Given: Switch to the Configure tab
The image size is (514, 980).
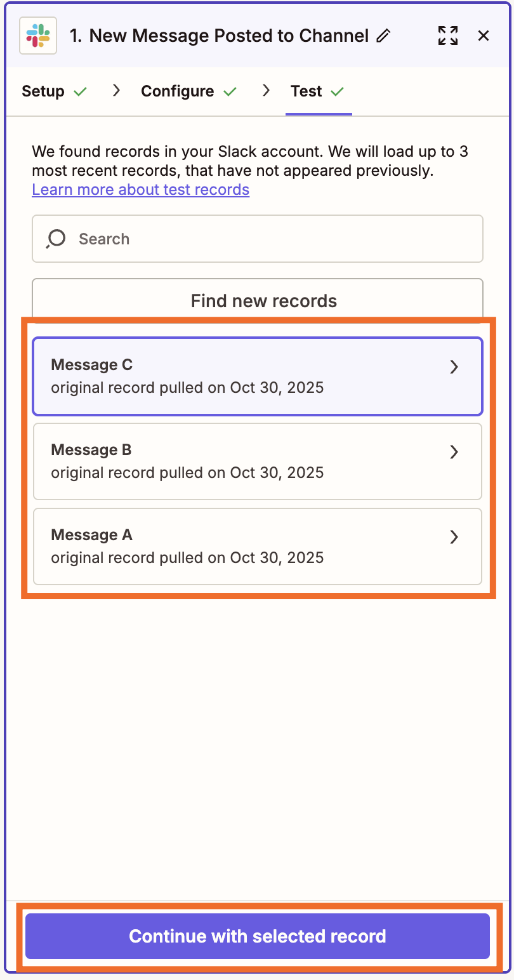Looking at the screenshot, I should 177,91.
